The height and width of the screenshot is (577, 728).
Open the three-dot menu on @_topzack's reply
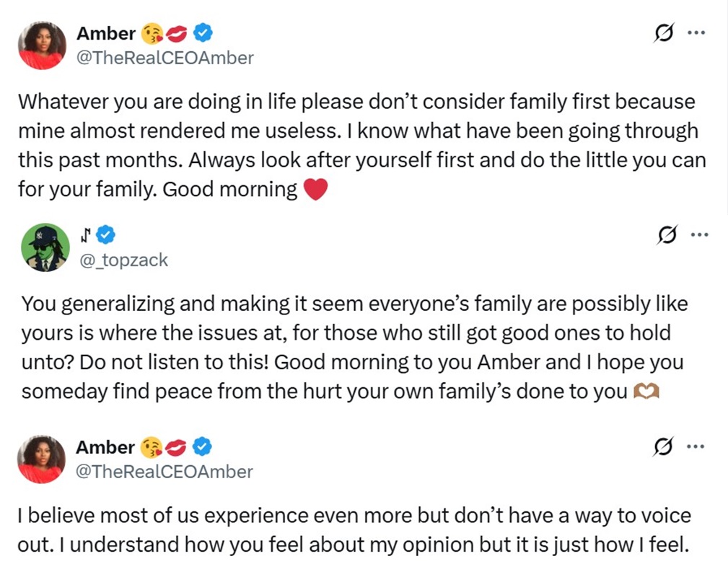(698, 234)
